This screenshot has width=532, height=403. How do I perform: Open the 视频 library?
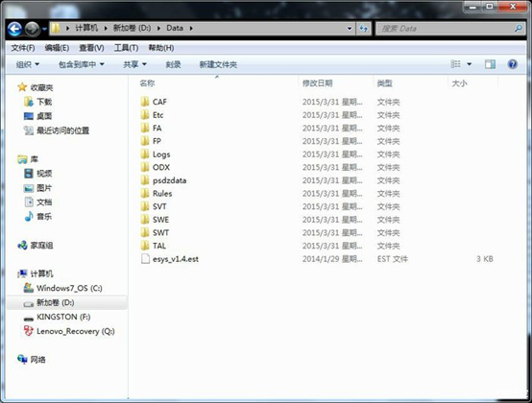point(44,174)
